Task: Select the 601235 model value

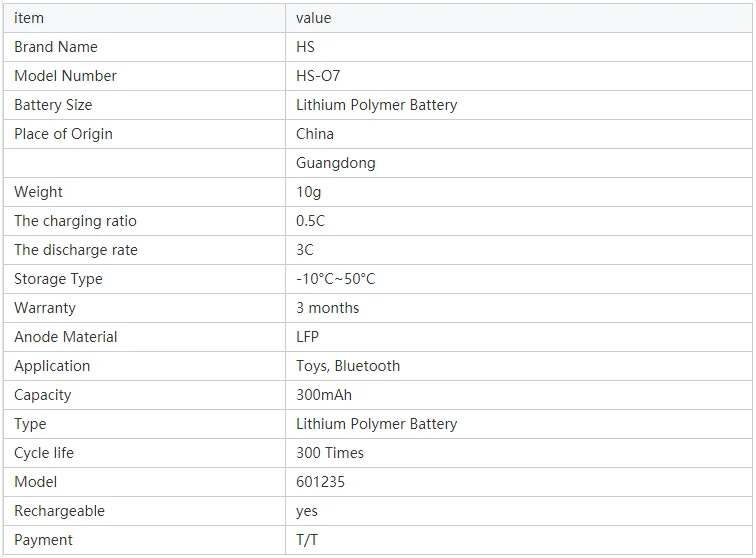Action: [321, 482]
